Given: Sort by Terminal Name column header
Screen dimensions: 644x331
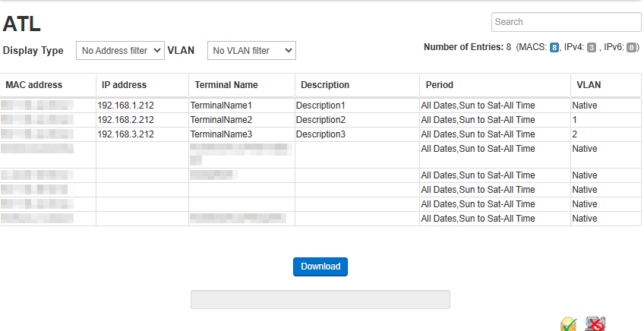Looking at the screenshot, I should click(226, 85).
